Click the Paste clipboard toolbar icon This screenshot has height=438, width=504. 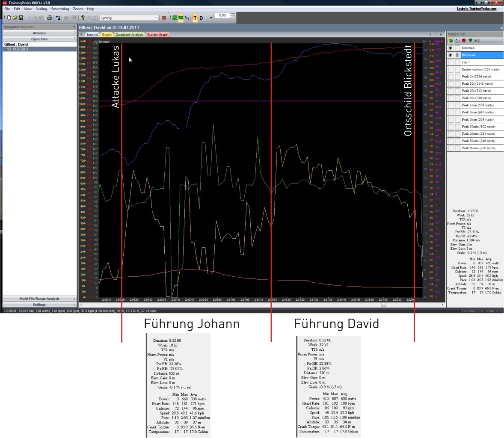point(41,18)
